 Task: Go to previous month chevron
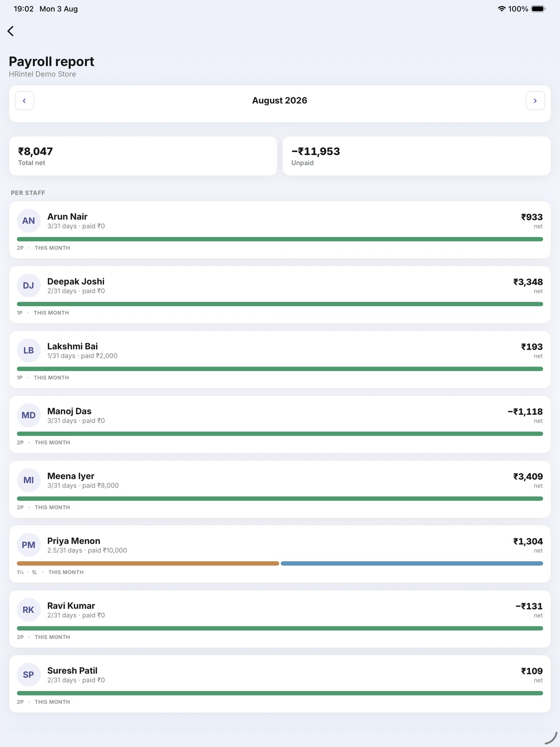point(24,101)
